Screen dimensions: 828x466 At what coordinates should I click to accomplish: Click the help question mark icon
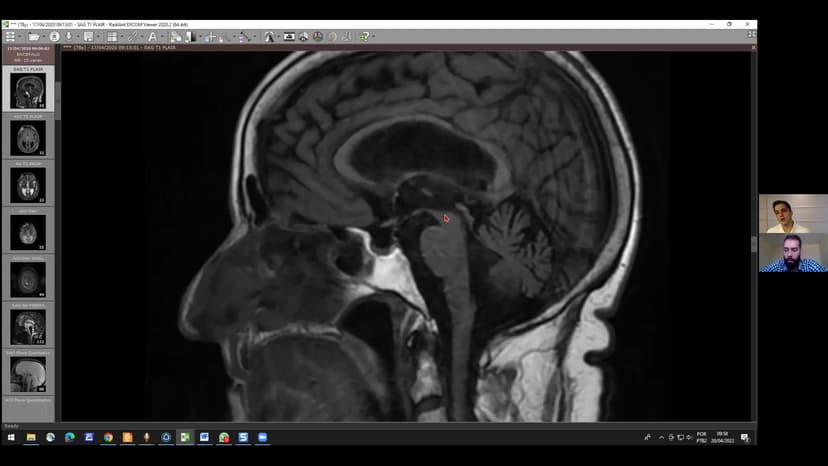coord(364,36)
